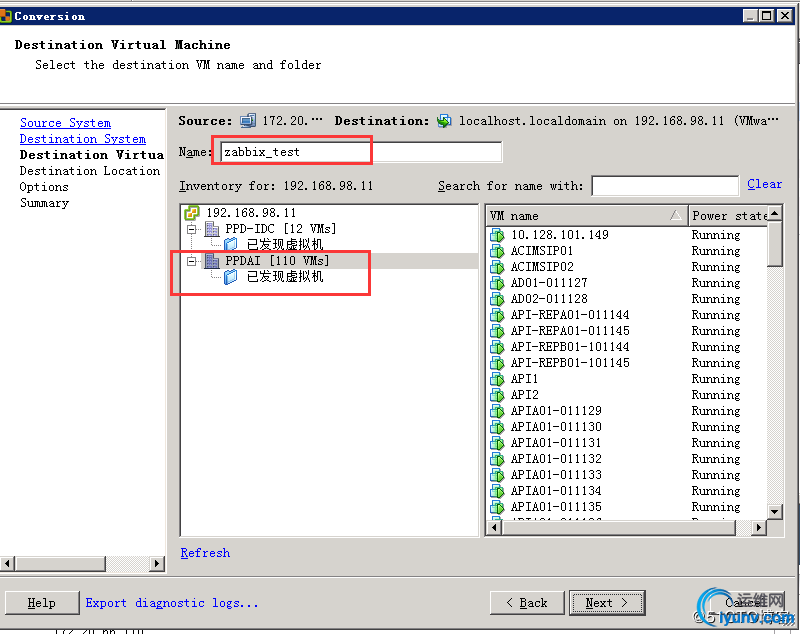Screen dimensions: 800x634
Task: Click the steps pane scroll right arrow
Action: click(x=157, y=564)
